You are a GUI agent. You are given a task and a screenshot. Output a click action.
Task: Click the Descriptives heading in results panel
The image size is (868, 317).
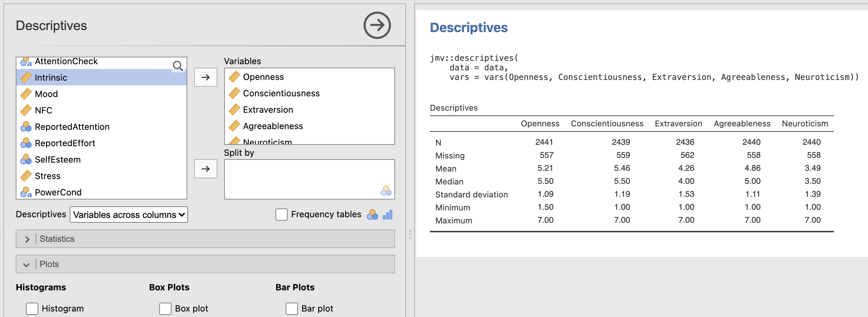click(469, 28)
